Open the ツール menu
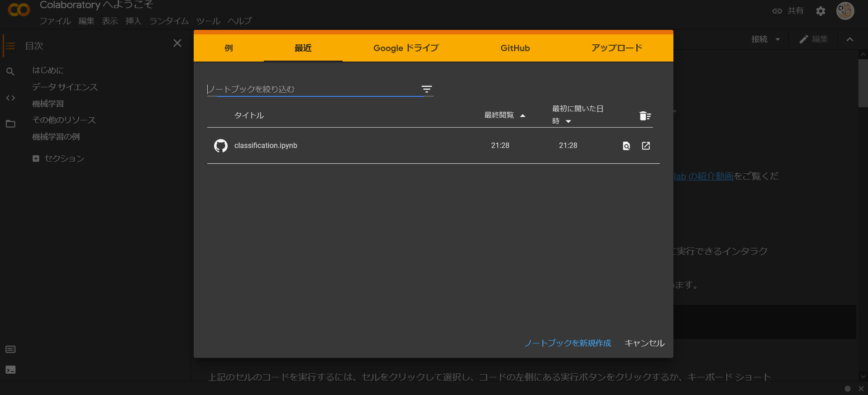This screenshot has width=868, height=395. [208, 21]
